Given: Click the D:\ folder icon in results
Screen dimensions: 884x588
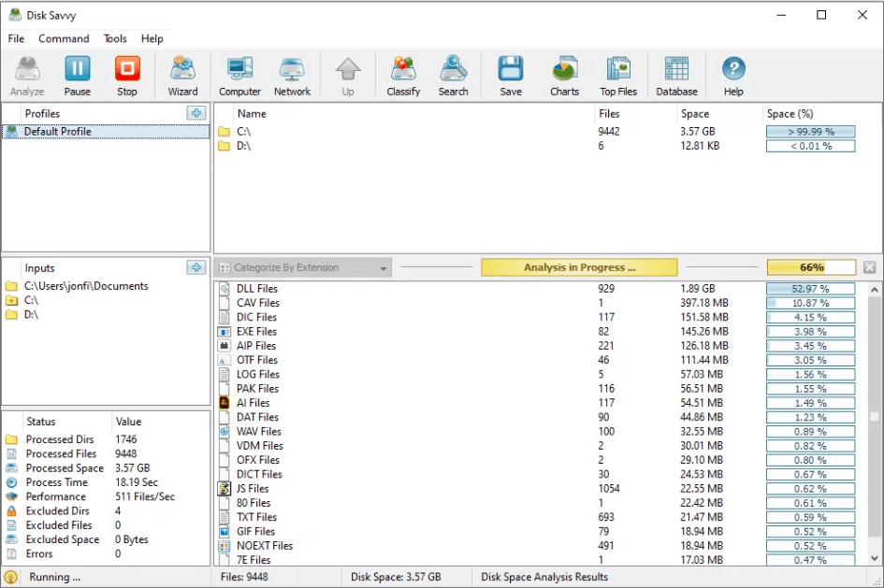Looking at the screenshot, I should 225,146.
